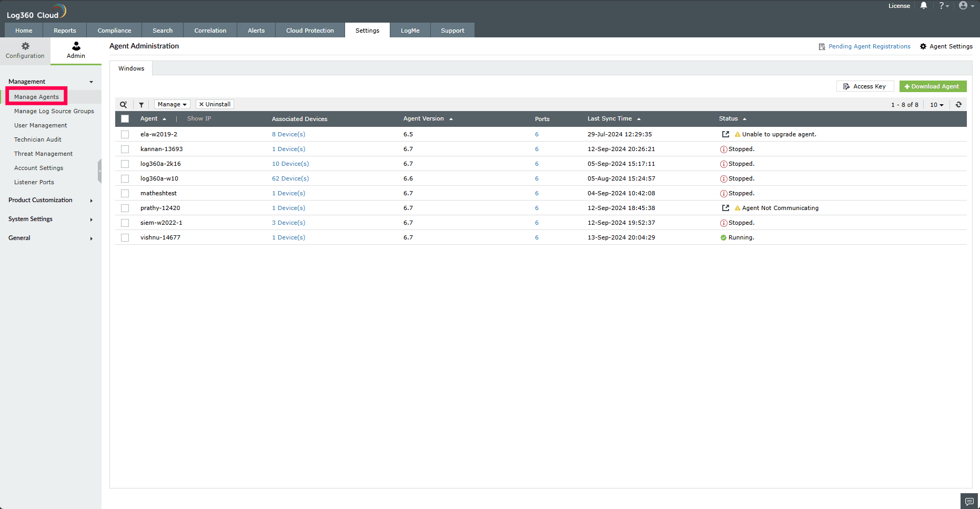The width and height of the screenshot is (980, 509).
Task: Open Threat Management in sidebar
Action: point(44,154)
